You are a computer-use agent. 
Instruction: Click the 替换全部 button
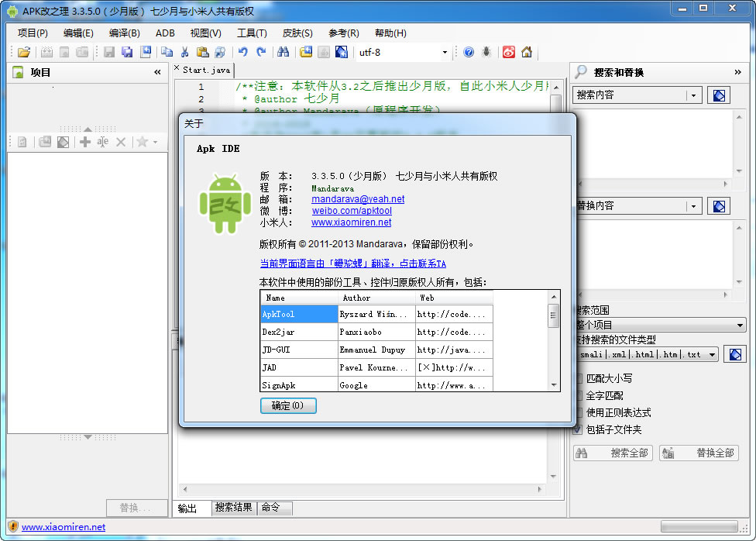[699, 453]
